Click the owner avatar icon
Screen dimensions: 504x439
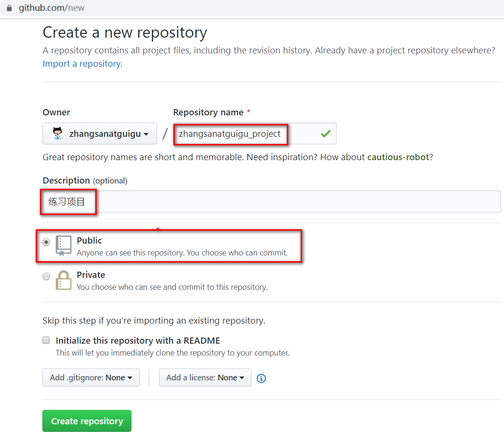point(57,134)
